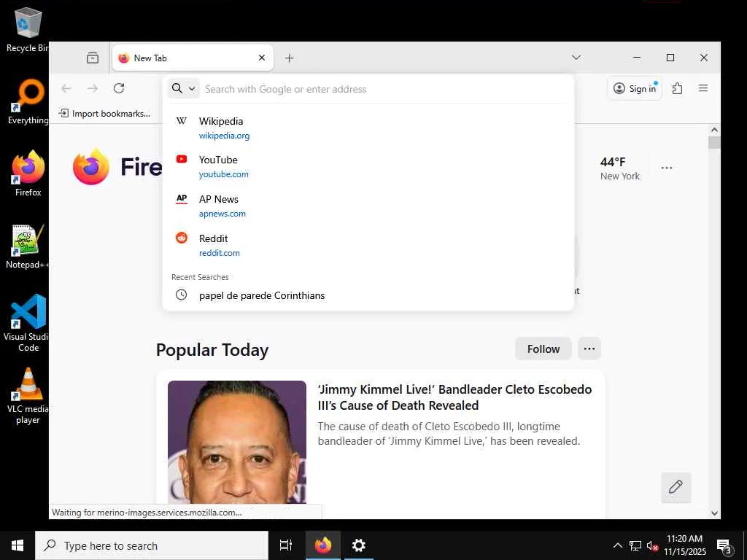747x560 pixels.
Task: Open Recycle Bin desktop icon
Action: click(28, 29)
